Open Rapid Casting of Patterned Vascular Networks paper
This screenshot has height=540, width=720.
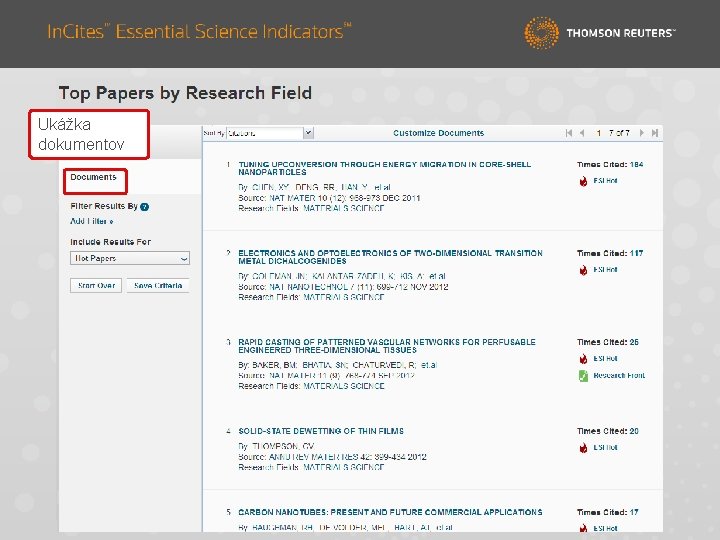[x=387, y=346]
